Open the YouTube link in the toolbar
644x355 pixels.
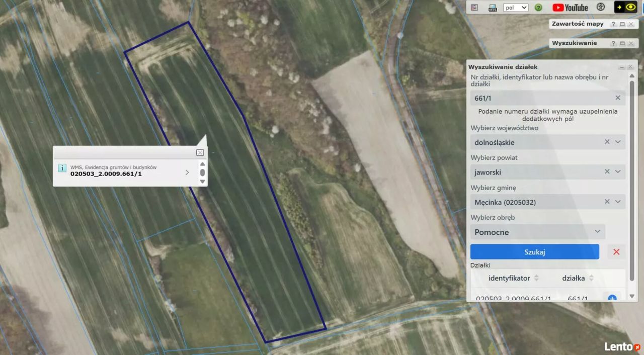point(570,8)
